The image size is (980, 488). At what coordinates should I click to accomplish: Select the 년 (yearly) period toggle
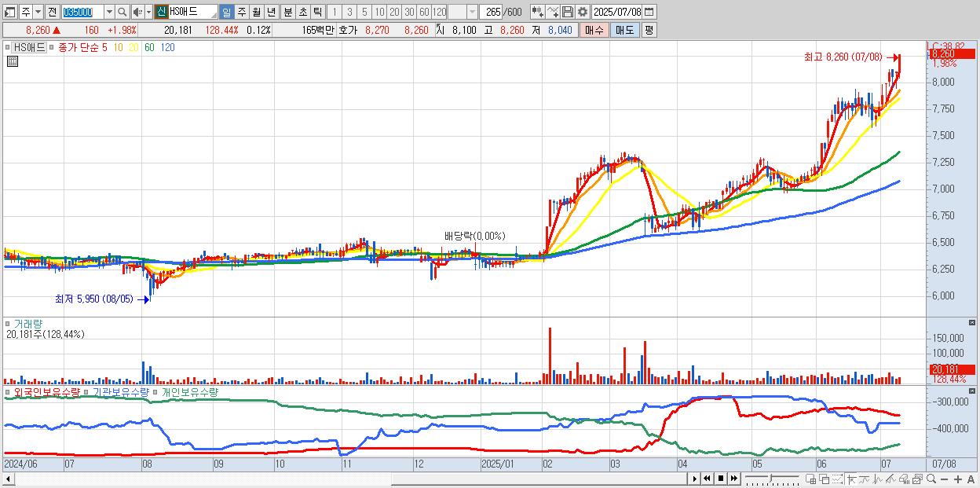click(271, 12)
